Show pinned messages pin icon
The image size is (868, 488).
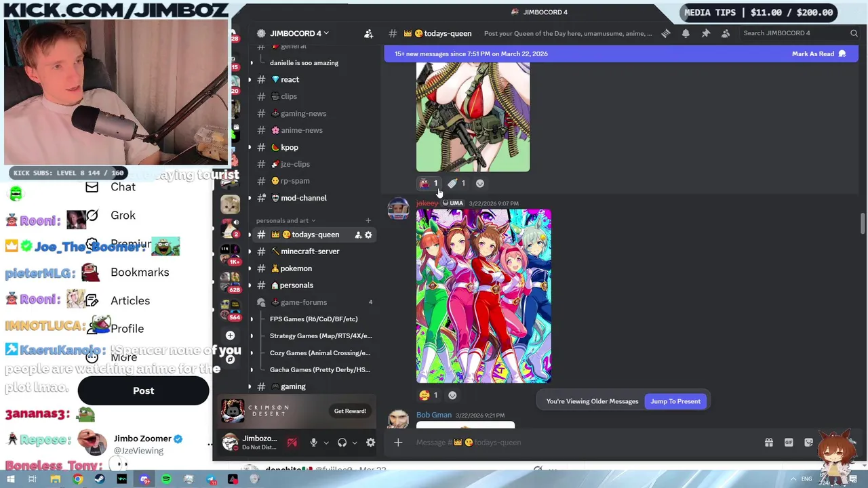pyautogui.click(x=706, y=33)
